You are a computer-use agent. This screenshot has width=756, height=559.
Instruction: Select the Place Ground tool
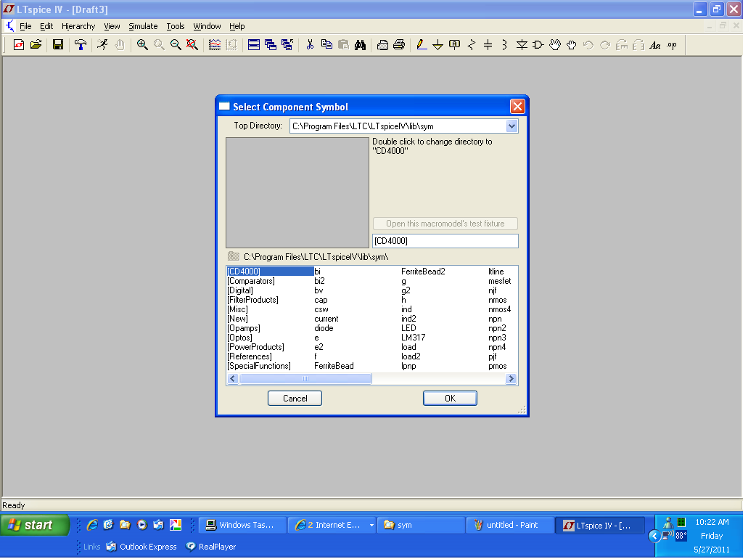(437, 45)
